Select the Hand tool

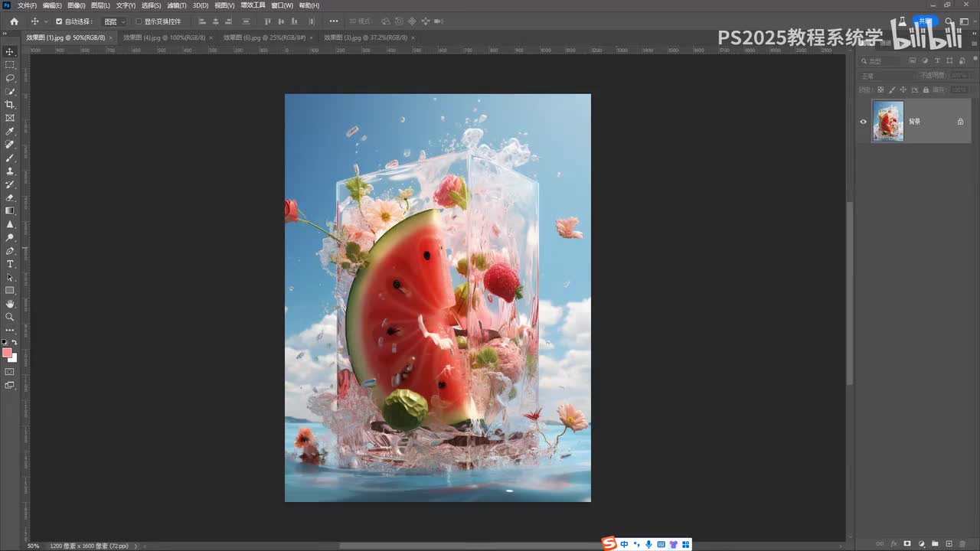point(10,304)
